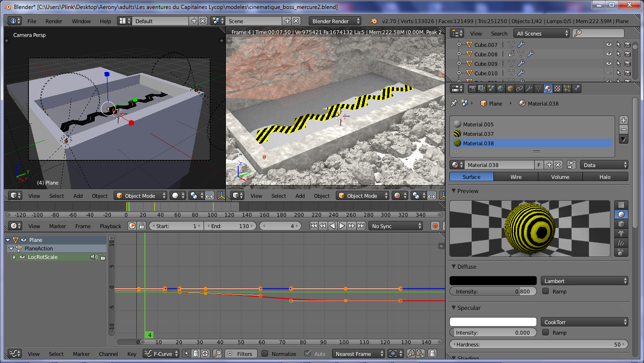Open the Object properties tab (orange cube)

click(x=510, y=88)
